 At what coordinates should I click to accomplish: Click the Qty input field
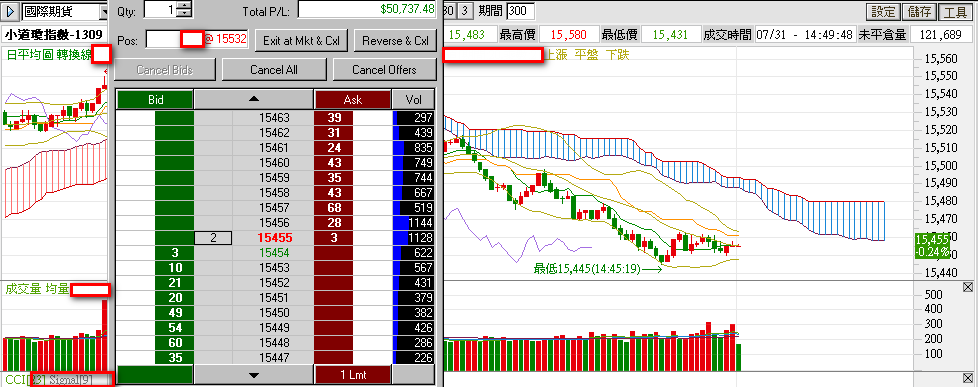tap(160, 9)
